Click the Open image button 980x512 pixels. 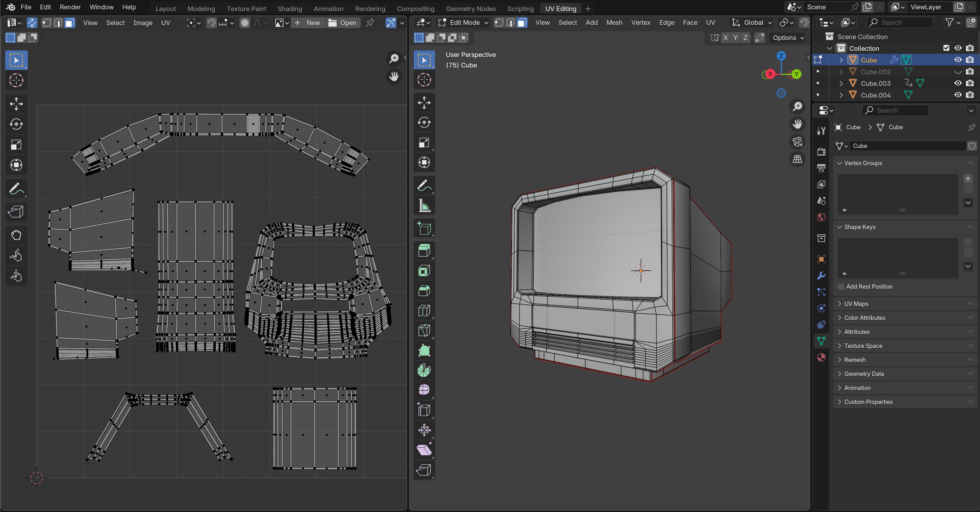[x=342, y=23]
